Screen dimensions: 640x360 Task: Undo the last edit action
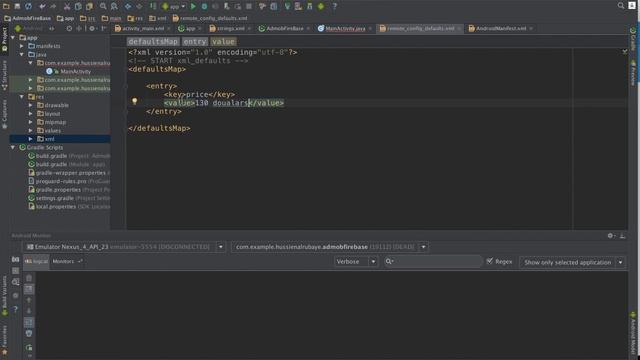(x=42, y=6)
